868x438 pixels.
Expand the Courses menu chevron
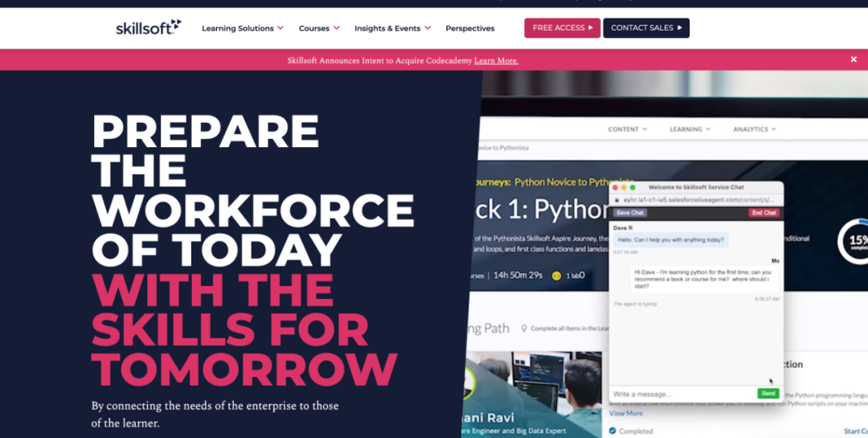click(336, 27)
